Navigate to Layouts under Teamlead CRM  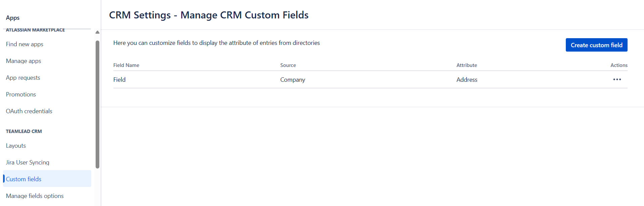point(16,146)
